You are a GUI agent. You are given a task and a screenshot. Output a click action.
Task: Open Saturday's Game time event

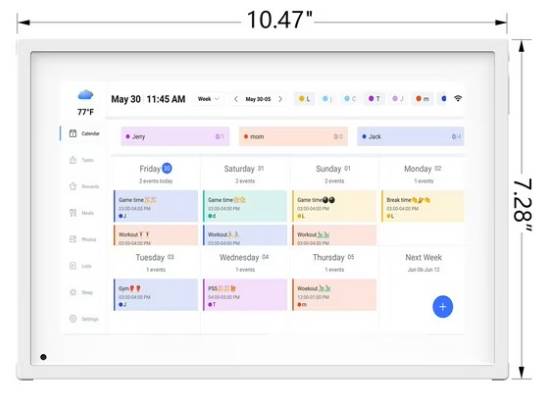245,206
